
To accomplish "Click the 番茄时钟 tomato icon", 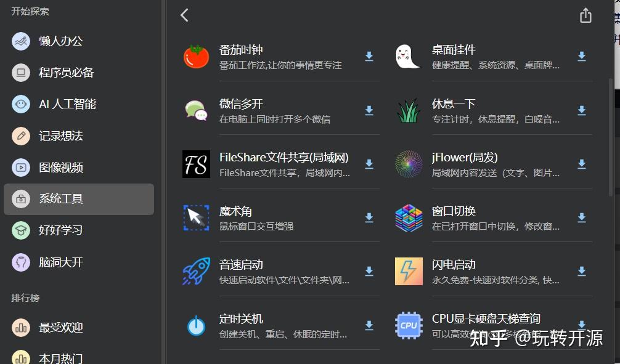I will pyautogui.click(x=195, y=56).
